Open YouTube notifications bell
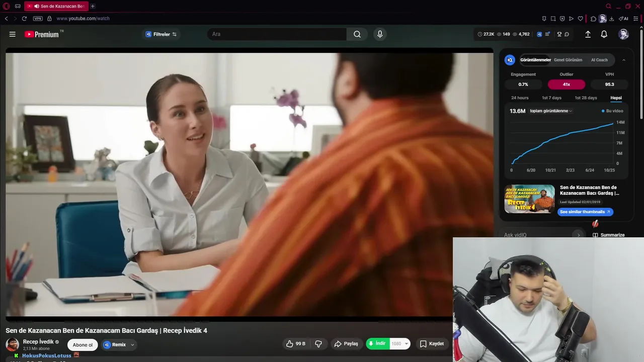 [604, 34]
